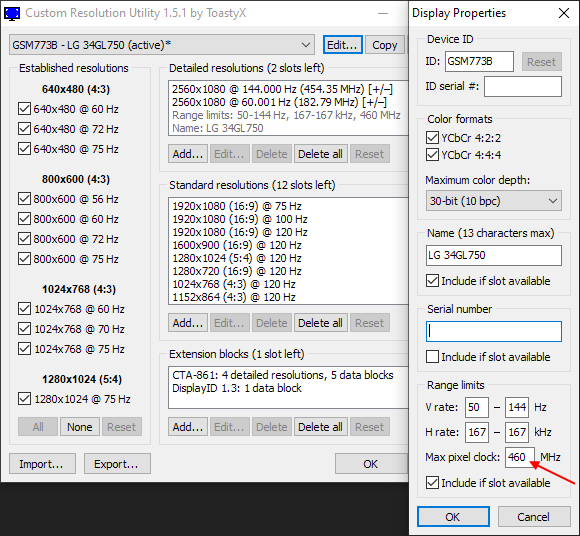The height and width of the screenshot is (536, 580).
Task: Click Cancel in Display Properties dialog
Action: click(x=534, y=516)
